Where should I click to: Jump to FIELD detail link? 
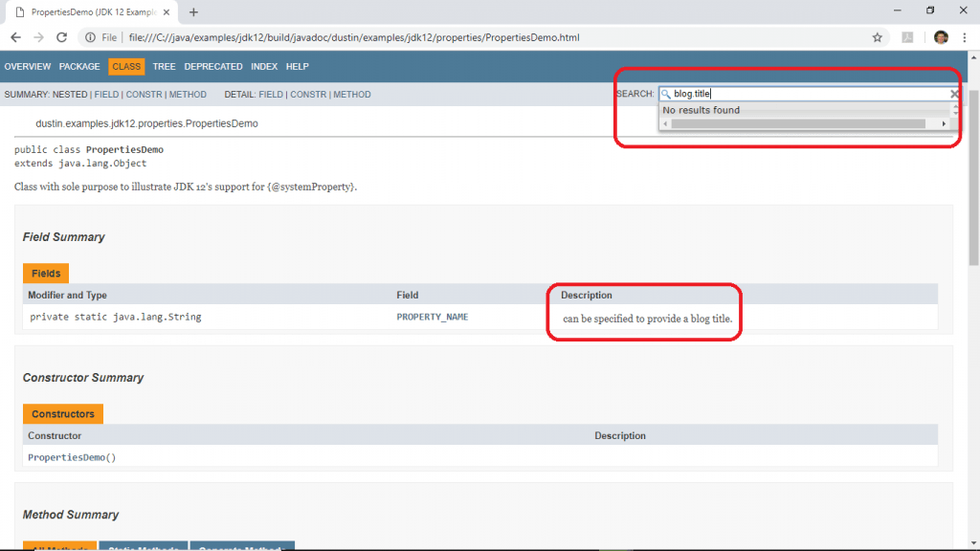(x=271, y=95)
